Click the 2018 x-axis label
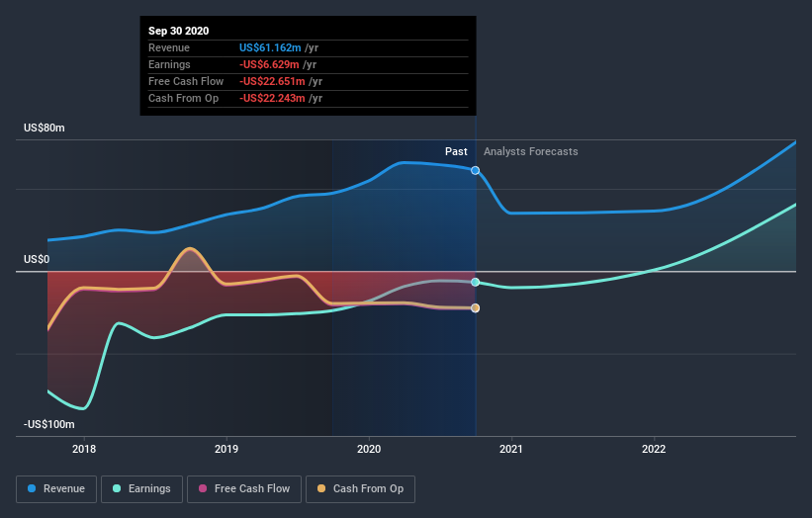812x518 pixels. [84, 449]
